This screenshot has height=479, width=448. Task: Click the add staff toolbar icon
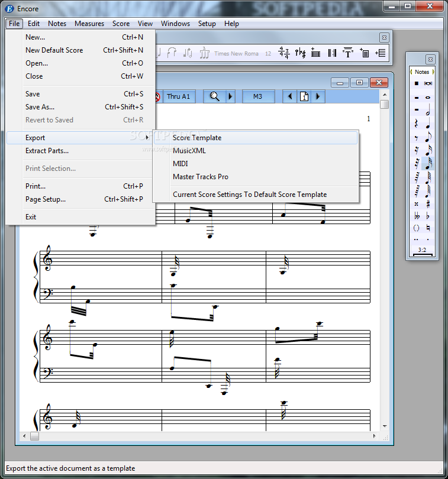[x=315, y=53]
